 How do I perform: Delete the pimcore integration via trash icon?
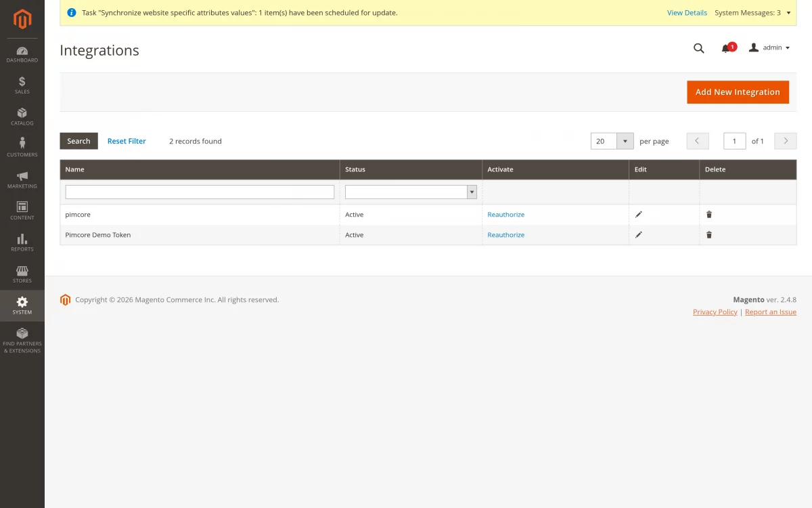[709, 214]
